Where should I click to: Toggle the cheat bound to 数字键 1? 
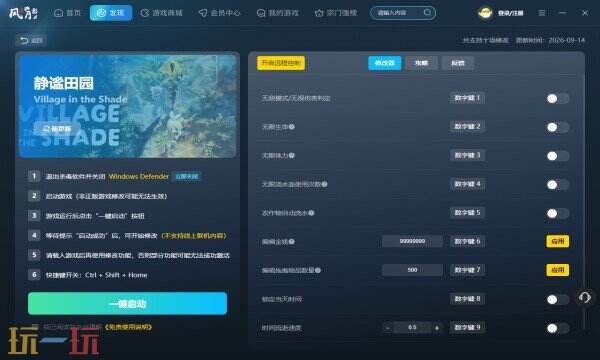pos(558,99)
